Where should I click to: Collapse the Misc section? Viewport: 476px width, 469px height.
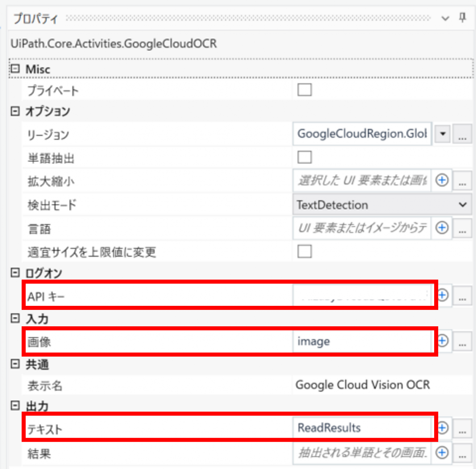(15, 69)
